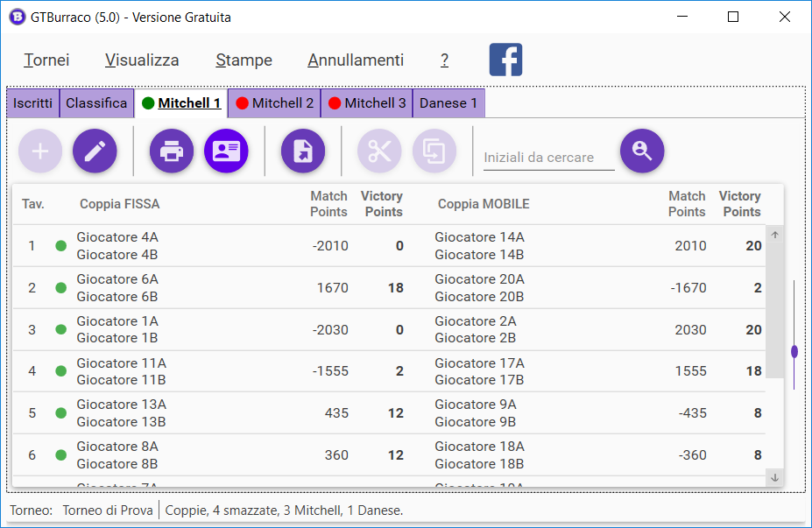Click green status dot of table 3
The height and width of the screenshot is (528, 812).
pos(61,329)
